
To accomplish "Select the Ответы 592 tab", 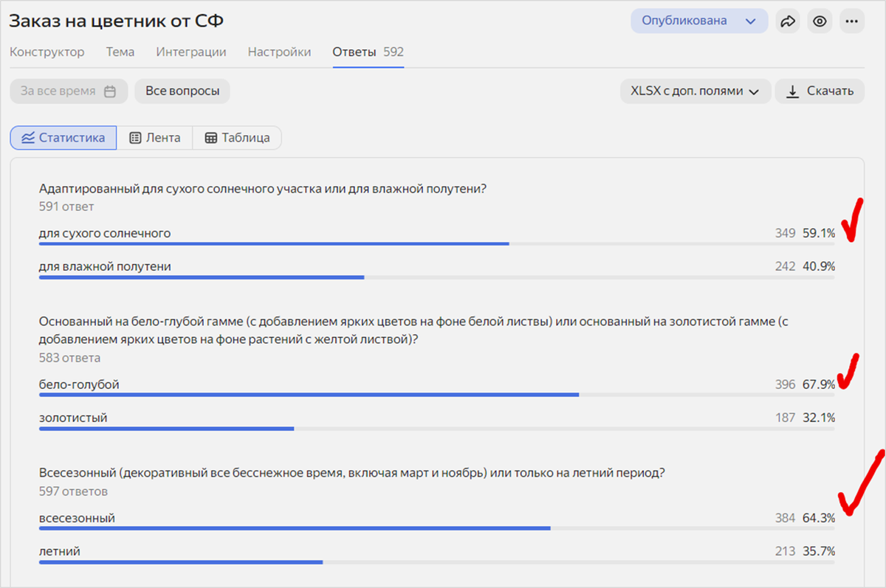I will pyautogui.click(x=368, y=52).
